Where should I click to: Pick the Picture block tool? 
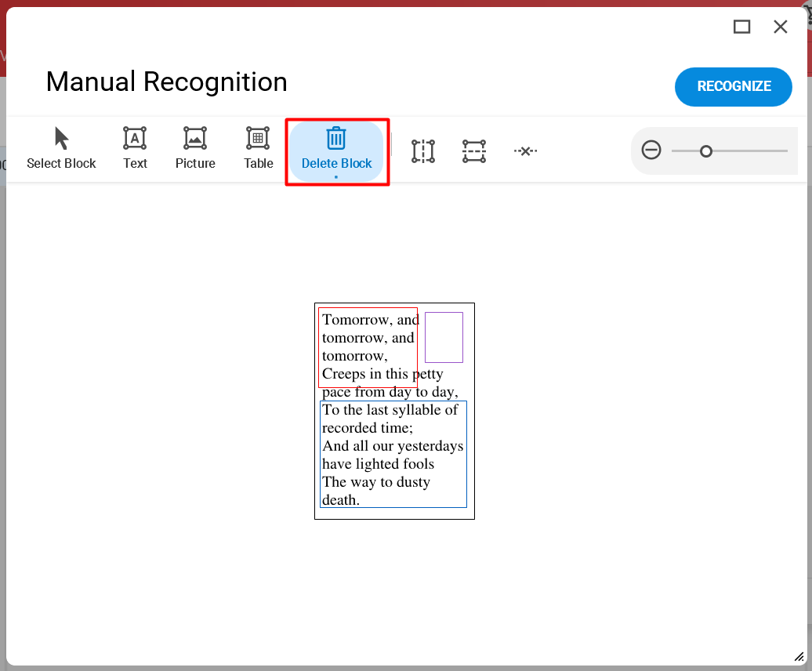tap(195, 149)
